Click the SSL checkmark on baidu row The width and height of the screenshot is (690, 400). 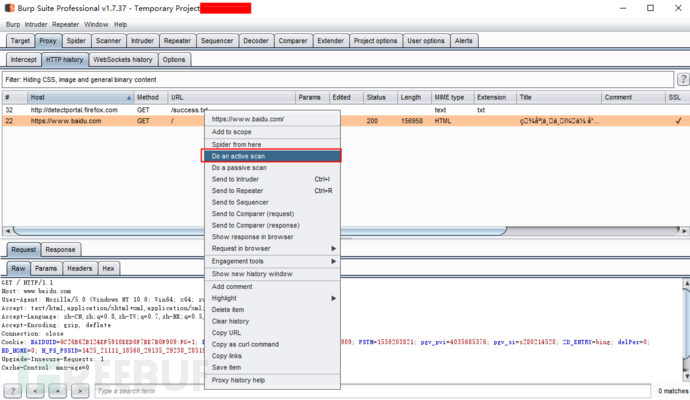coord(677,120)
